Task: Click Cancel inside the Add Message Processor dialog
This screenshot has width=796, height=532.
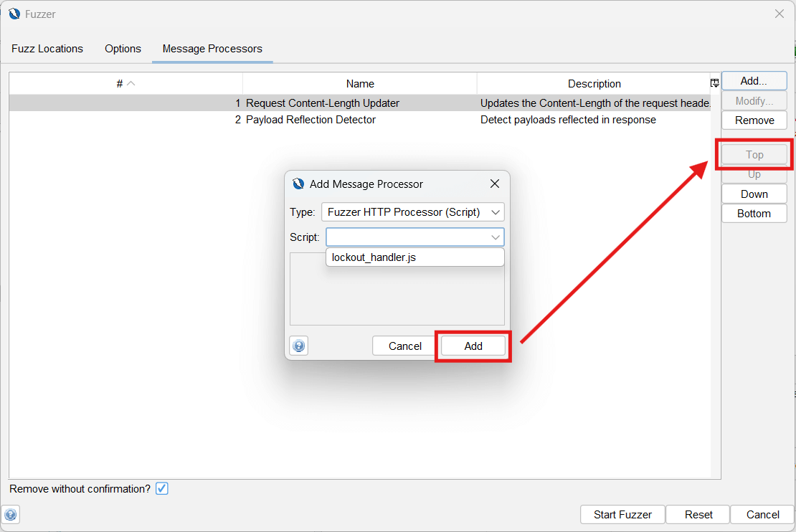Action: coord(403,346)
